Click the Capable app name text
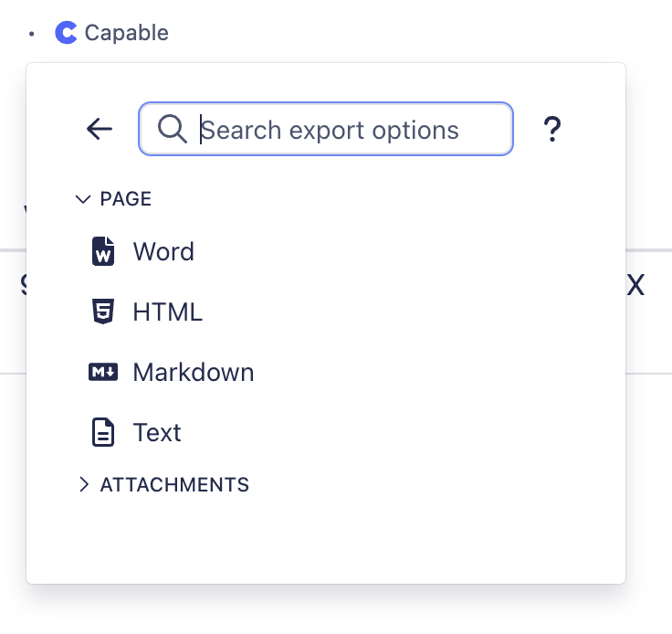672x634 pixels. pyautogui.click(x=127, y=33)
